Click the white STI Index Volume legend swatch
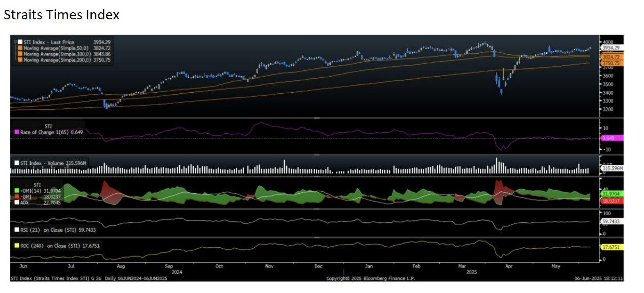Image resolution: width=644 pixels, height=293 pixels. click(17, 163)
